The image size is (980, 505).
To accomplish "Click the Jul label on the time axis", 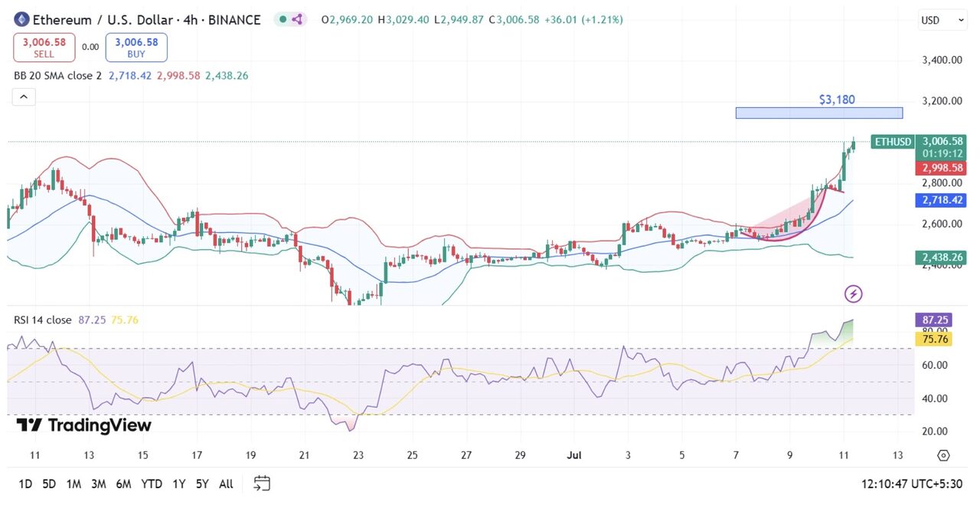I will (x=574, y=455).
